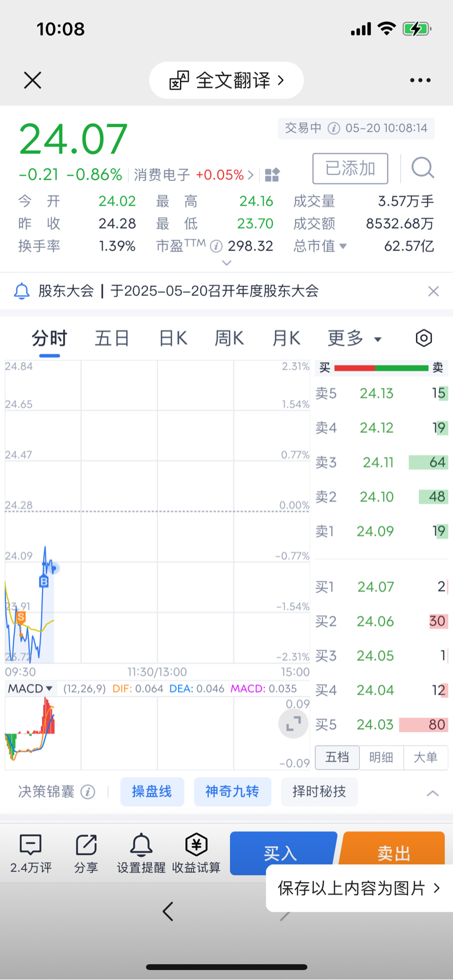Tap the orange 卖出 button
The height and width of the screenshot is (980, 453).
(393, 848)
